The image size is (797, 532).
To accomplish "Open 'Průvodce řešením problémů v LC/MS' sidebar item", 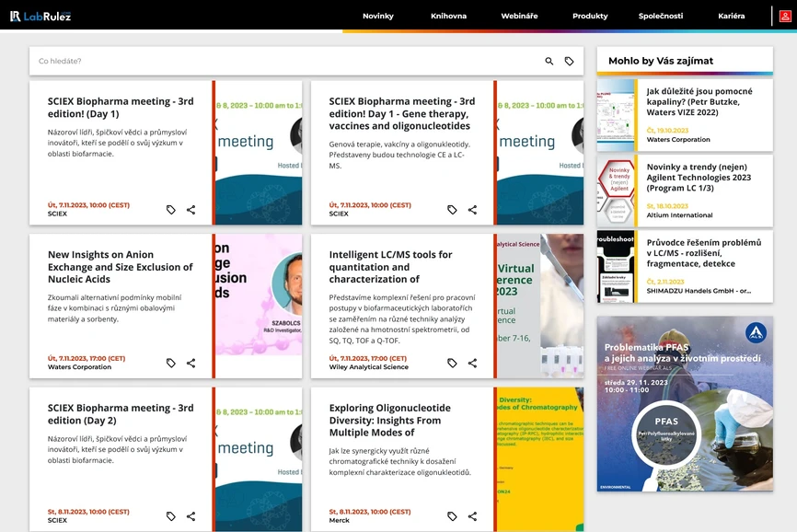I will [703, 253].
